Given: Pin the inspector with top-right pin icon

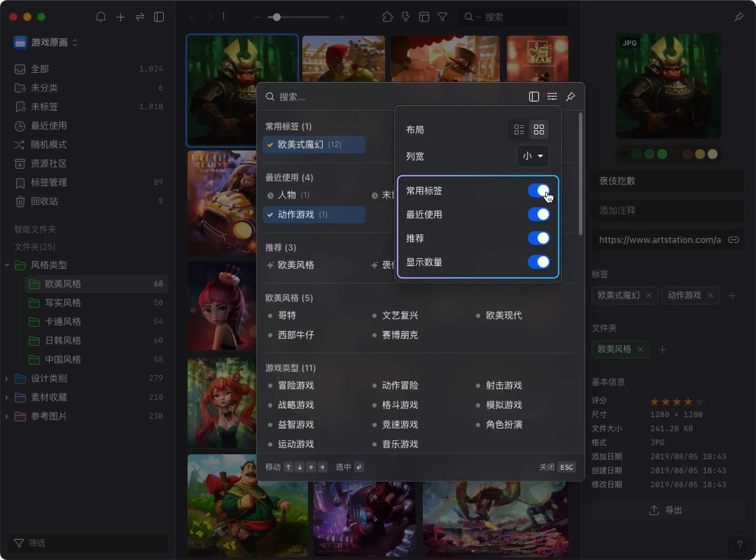Looking at the screenshot, I should click(739, 17).
